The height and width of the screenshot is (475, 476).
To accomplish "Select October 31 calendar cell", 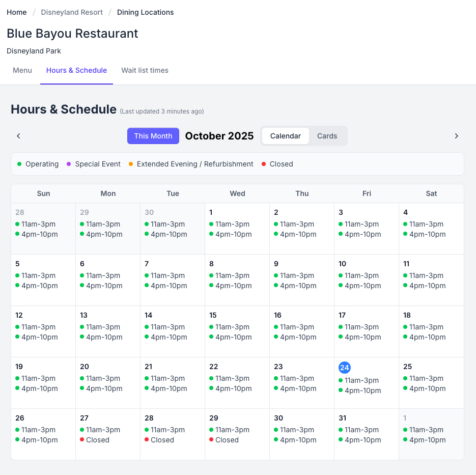I will pyautogui.click(x=366, y=434).
